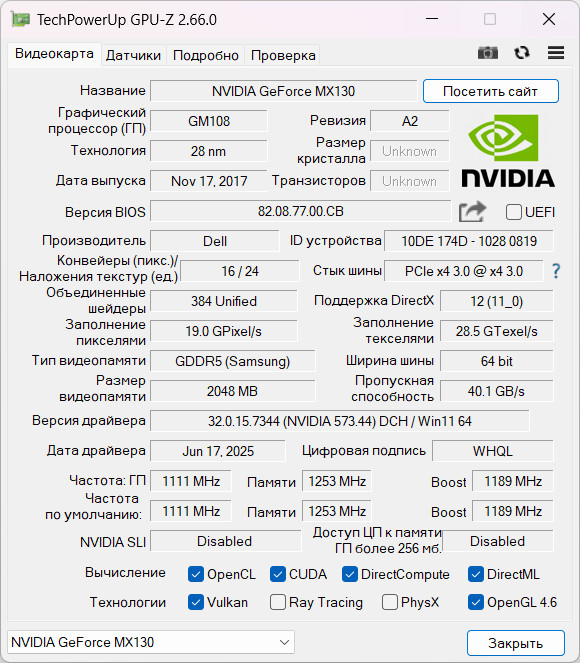Click the bus interface question mark
Viewport: 580px width, 663px height.
pyautogui.click(x=556, y=271)
